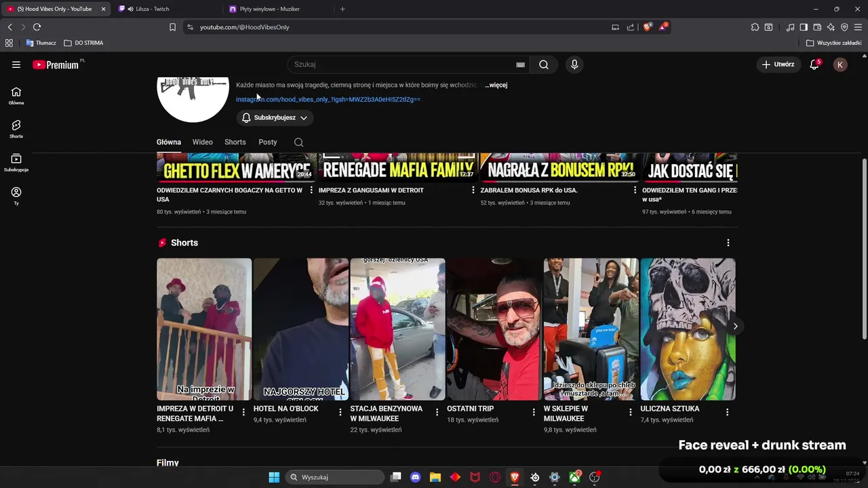Image resolution: width=868 pixels, height=488 pixels.
Task: Open Brave playlist music note icon
Action: tap(790, 27)
